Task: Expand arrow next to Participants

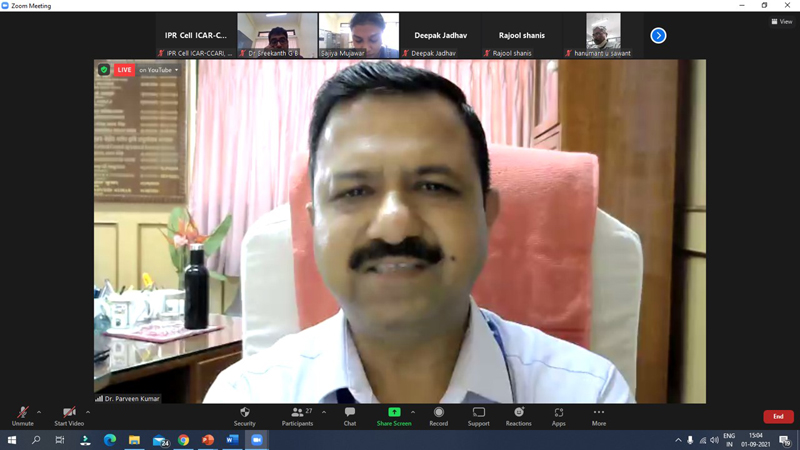Action: 324,412
